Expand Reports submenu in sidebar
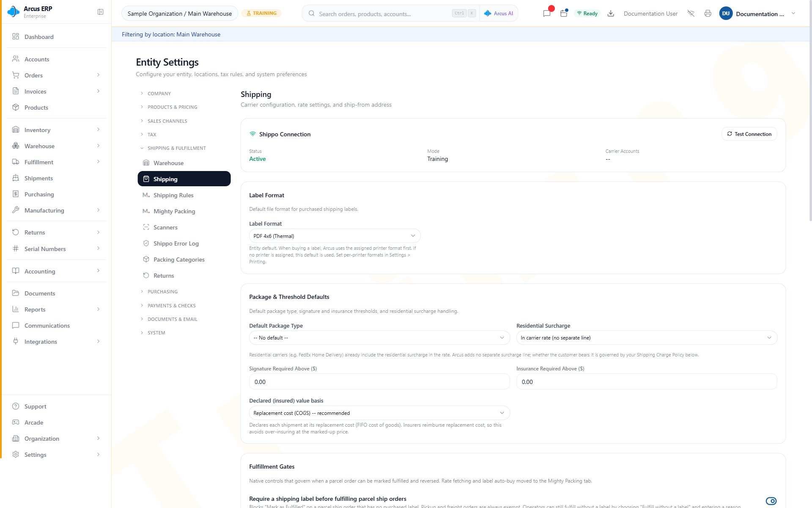Viewport: 812px width, 508px height. pyautogui.click(x=98, y=309)
